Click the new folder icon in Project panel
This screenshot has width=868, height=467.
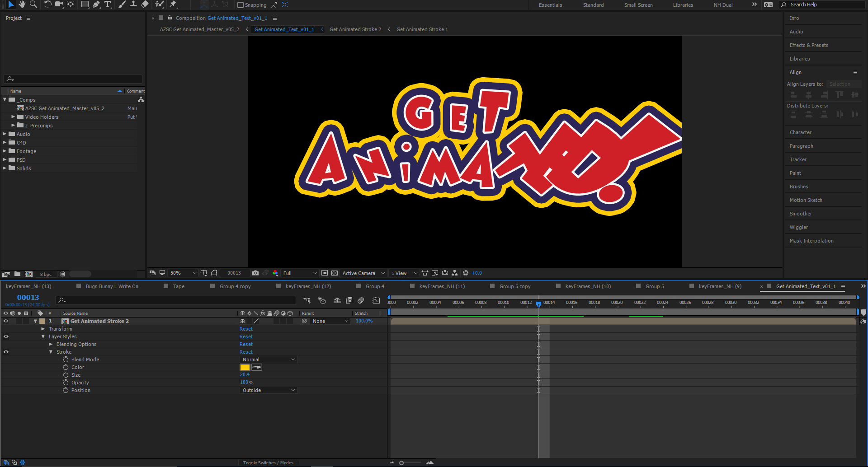point(17,274)
